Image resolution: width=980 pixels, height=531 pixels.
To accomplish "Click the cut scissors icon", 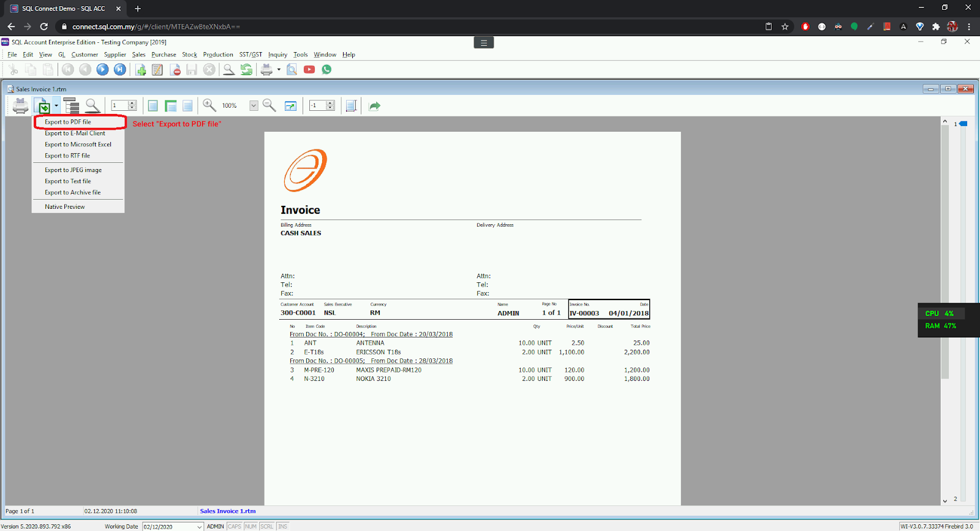I will pos(13,70).
